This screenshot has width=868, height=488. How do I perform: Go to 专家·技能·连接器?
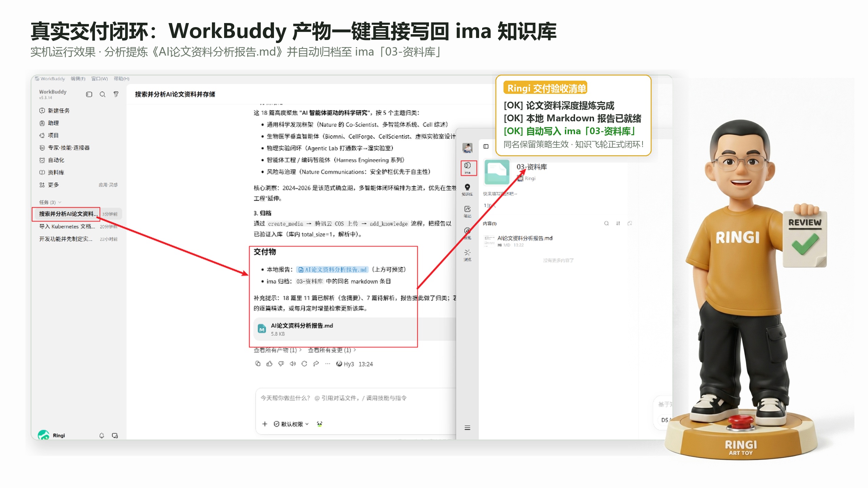click(x=64, y=148)
